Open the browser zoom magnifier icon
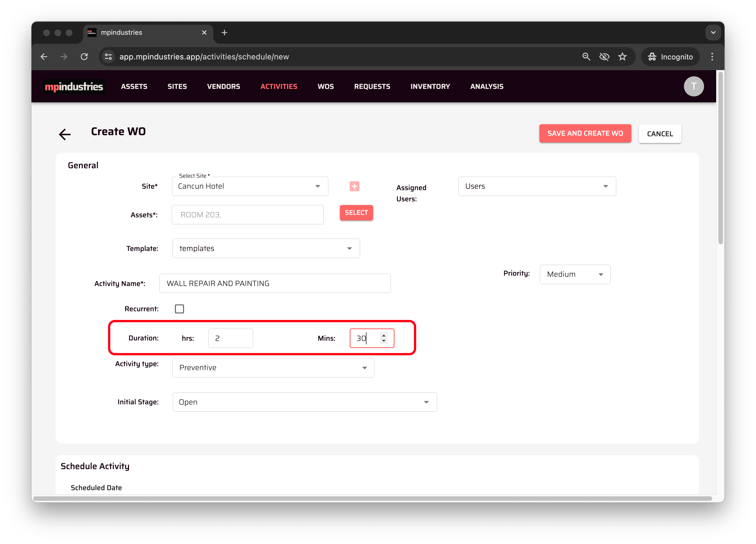This screenshot has width=756, height=544. tap(586, 57)
